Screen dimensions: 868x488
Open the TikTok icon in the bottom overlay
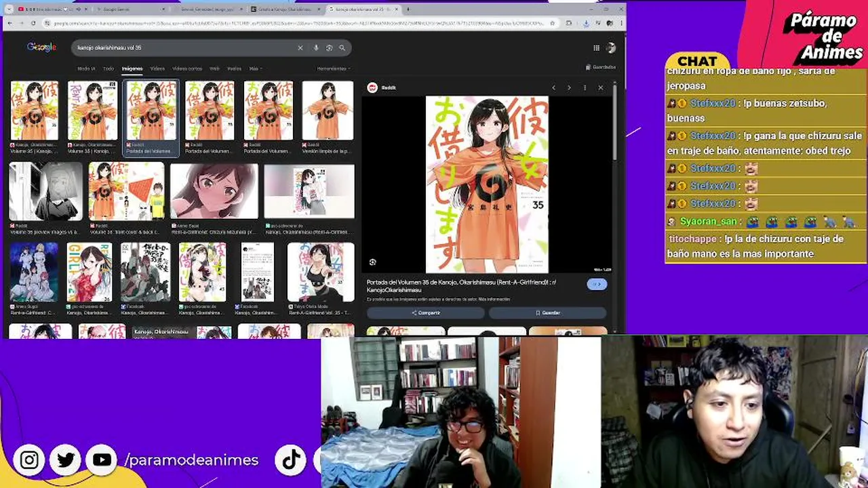(x=291, y=460)
